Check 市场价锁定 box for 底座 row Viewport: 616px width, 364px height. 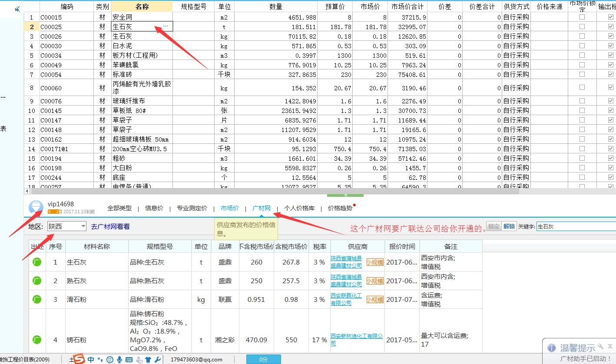pyautogui.click(x=582, y=177)
